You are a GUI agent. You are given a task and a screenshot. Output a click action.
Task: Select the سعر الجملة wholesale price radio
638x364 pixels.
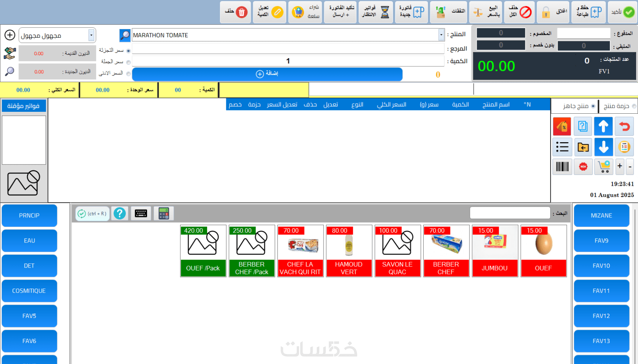128,62
